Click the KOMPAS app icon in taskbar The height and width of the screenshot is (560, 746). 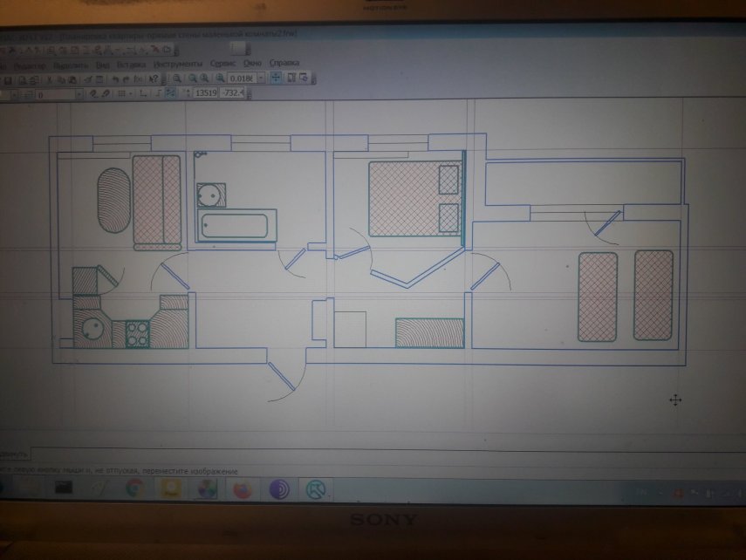coord(316,489)
